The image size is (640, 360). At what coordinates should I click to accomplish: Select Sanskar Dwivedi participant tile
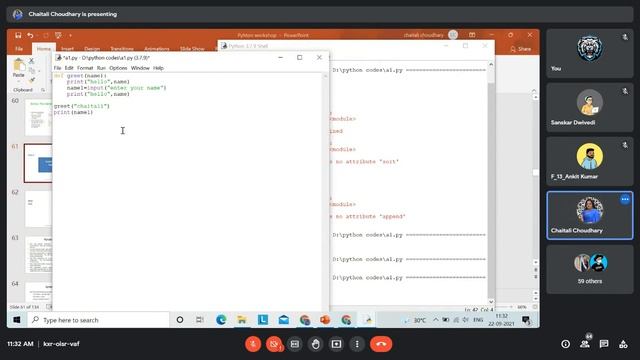pos(590,107)
